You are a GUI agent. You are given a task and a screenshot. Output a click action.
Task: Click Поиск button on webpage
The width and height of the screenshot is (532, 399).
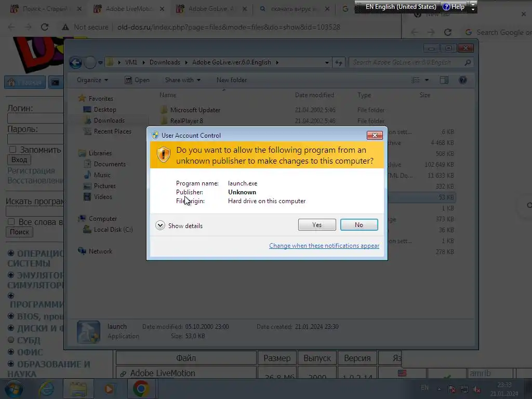coord(19,232)
